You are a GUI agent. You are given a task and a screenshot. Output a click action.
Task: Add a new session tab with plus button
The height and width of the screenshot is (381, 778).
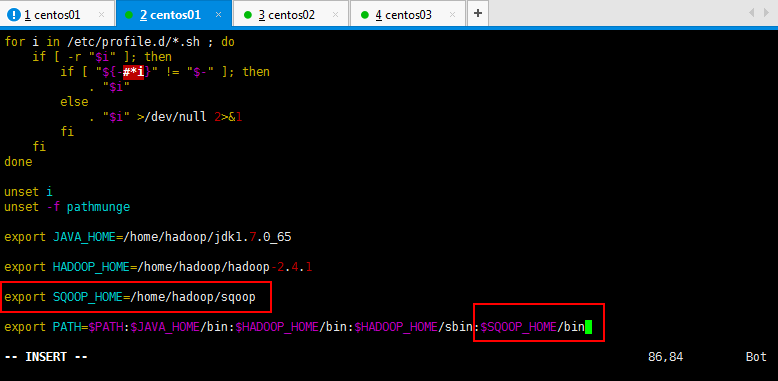tap(478, 13)
